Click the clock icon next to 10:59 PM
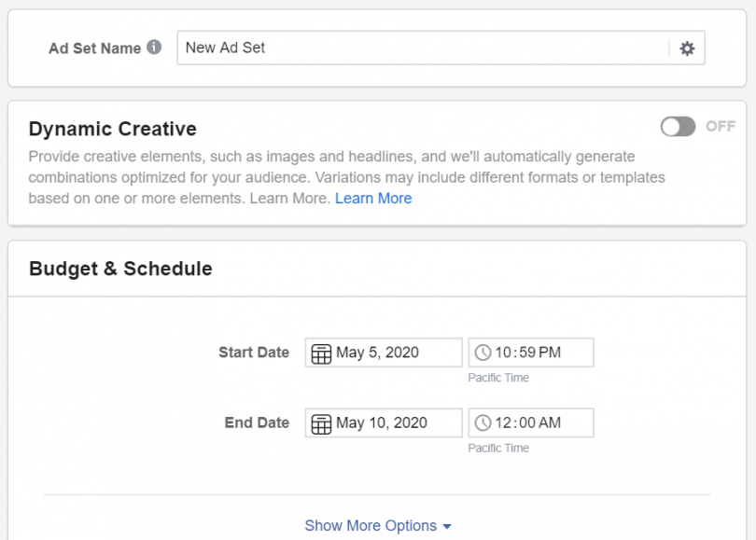756x540 pixels. click(483, 352)
